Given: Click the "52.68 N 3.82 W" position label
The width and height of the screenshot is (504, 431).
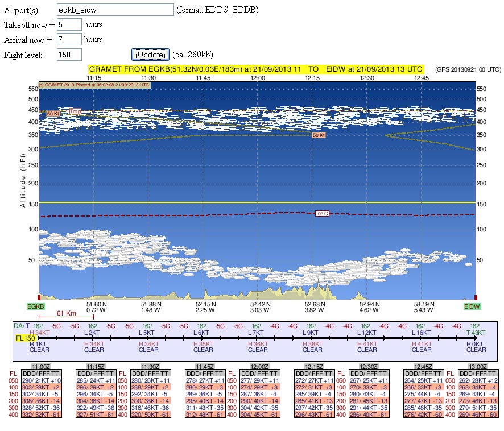Looking at the screenshot, I should (315, 307).
